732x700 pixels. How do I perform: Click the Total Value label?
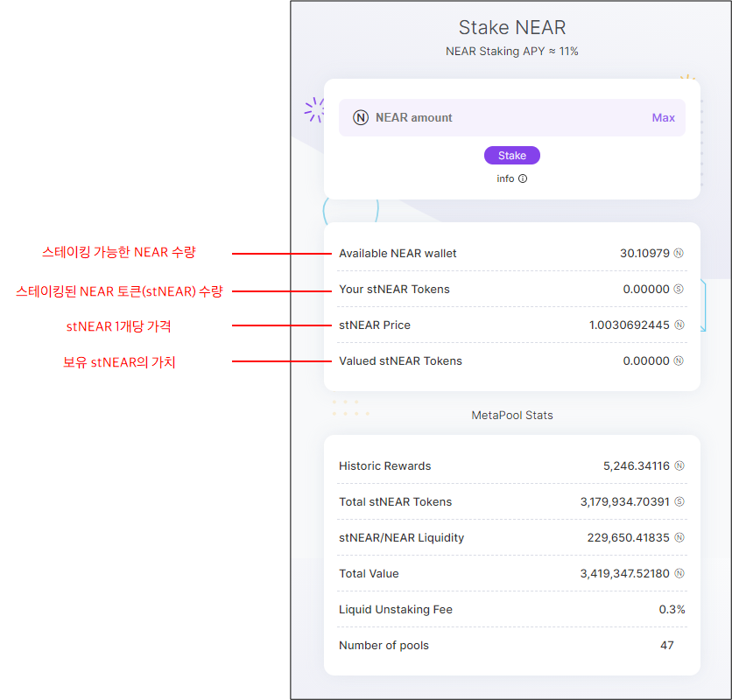[369, 574]
